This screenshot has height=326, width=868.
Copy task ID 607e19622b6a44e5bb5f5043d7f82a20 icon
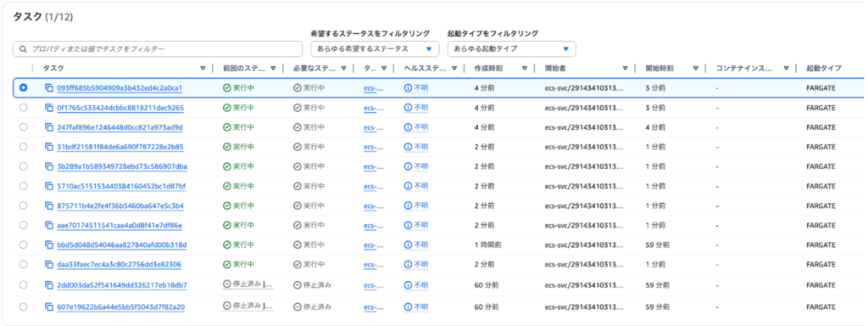tap(48, 306)
